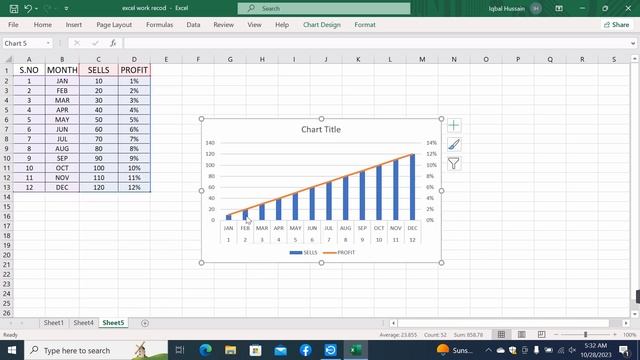The image size is (640, 360).
Task: Click horizontal scrollbar left arrow
Action: click(393, 323)
